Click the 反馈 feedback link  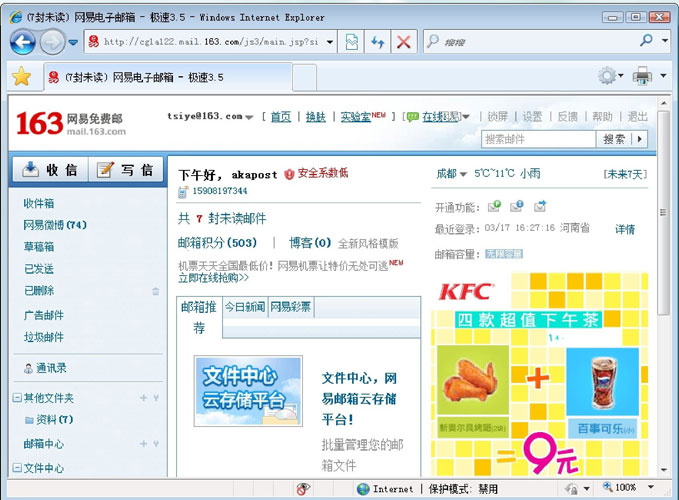click(x=567, y=116)
